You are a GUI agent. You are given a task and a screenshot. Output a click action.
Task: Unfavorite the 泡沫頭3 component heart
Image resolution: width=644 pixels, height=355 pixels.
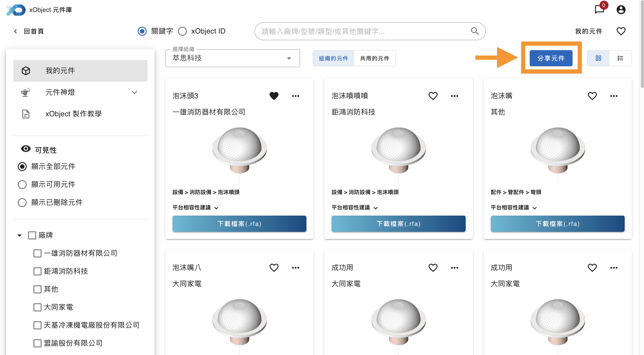[x=274, y=96]
